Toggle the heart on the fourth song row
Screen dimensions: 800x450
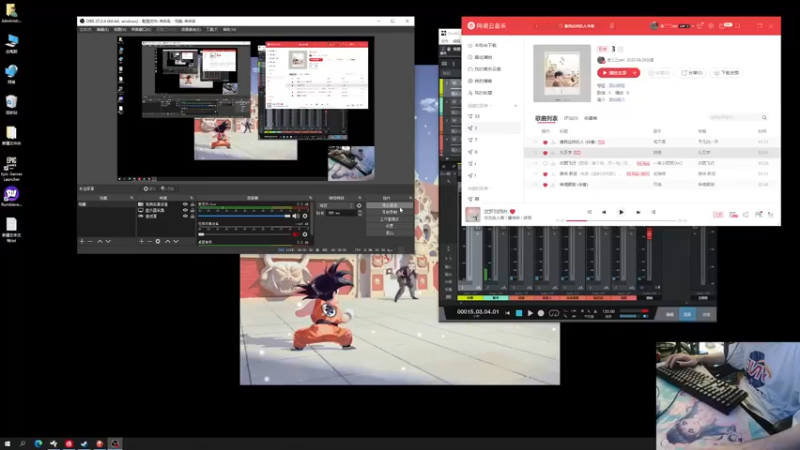pyautogui.click(x=545, y=174)
